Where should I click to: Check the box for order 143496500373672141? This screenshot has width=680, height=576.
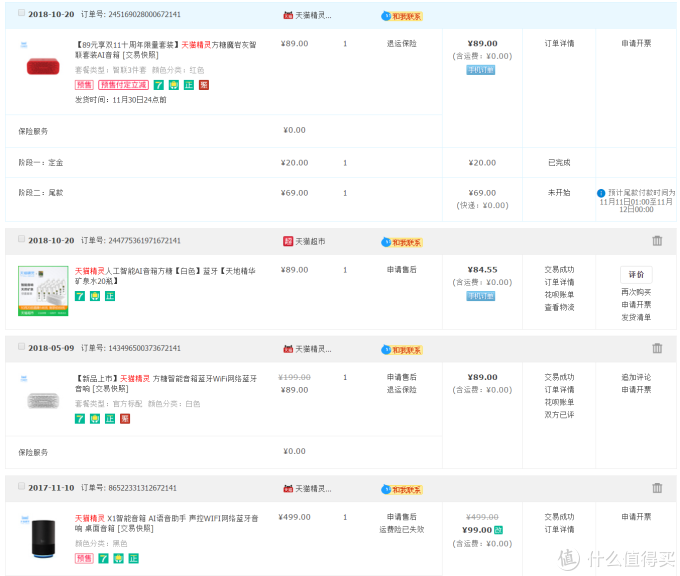21,347
